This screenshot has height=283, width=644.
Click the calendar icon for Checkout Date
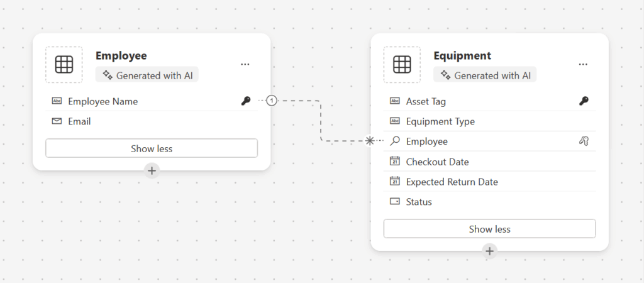395,161
